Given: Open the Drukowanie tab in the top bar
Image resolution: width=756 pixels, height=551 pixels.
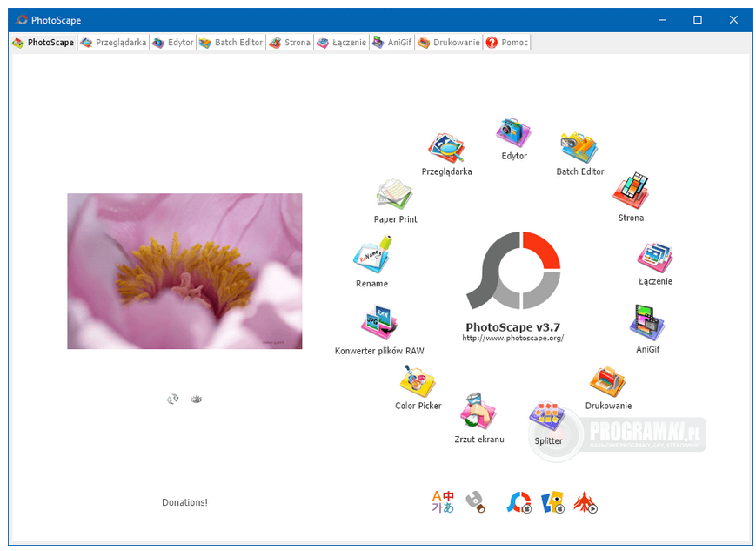Looking at the screenshot, I should tap(449, 43).
